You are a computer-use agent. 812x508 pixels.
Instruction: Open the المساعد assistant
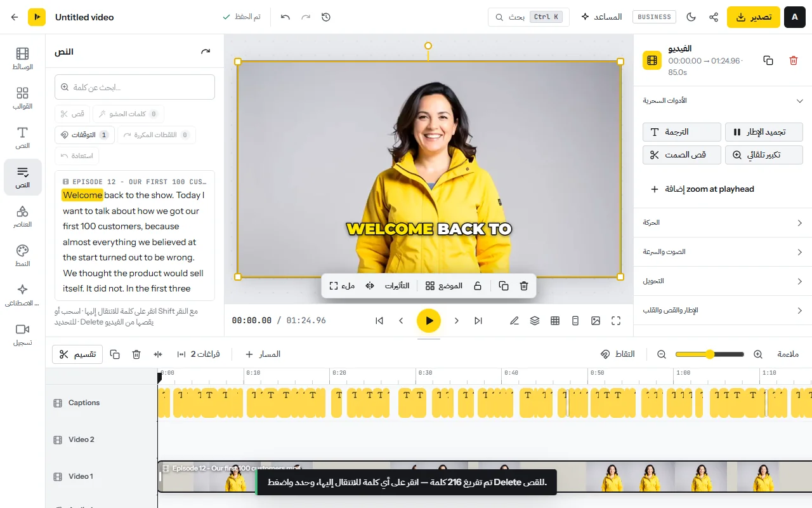[601, 17]
